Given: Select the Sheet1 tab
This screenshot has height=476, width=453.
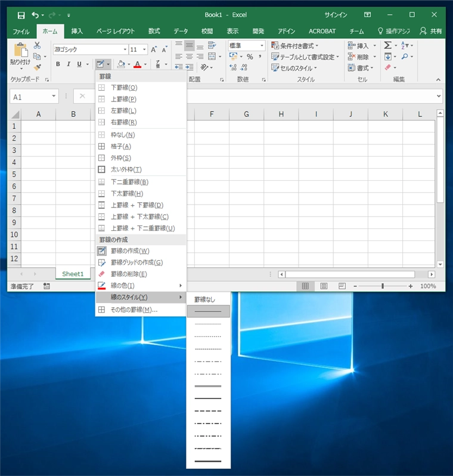Looking at the screenshot, I should tap(73, 274).
